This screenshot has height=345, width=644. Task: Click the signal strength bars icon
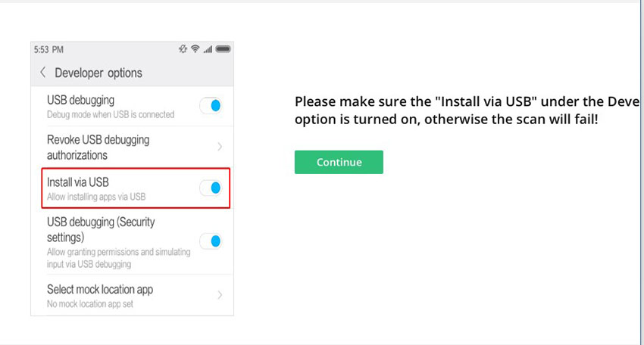[208, 49]
